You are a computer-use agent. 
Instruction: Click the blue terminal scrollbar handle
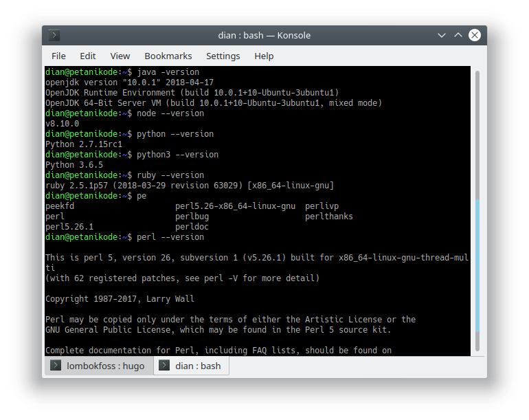pos(477,266)
